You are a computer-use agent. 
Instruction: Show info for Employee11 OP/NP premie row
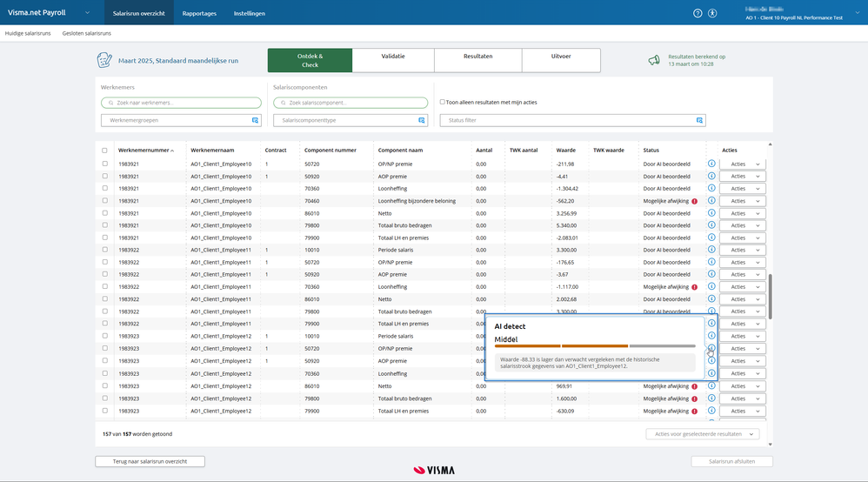tap(711, 262)
